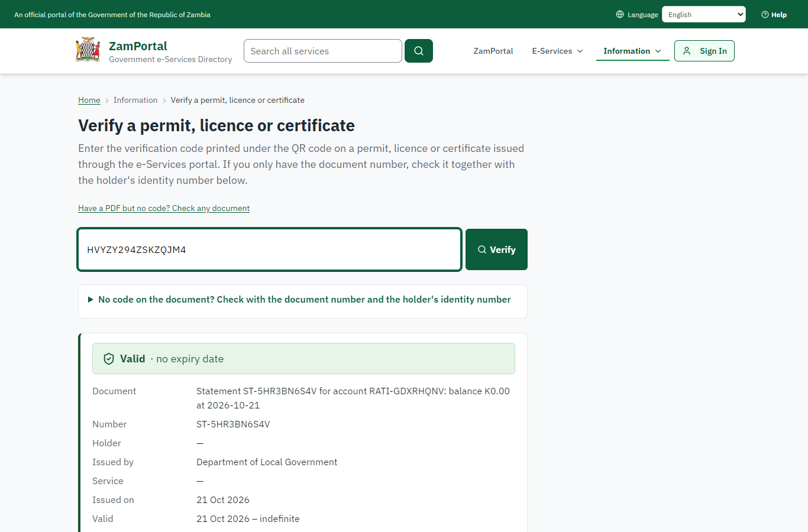Click the magnifier search button in header
The image size is (808, 532).
click(x=419, y=51)
